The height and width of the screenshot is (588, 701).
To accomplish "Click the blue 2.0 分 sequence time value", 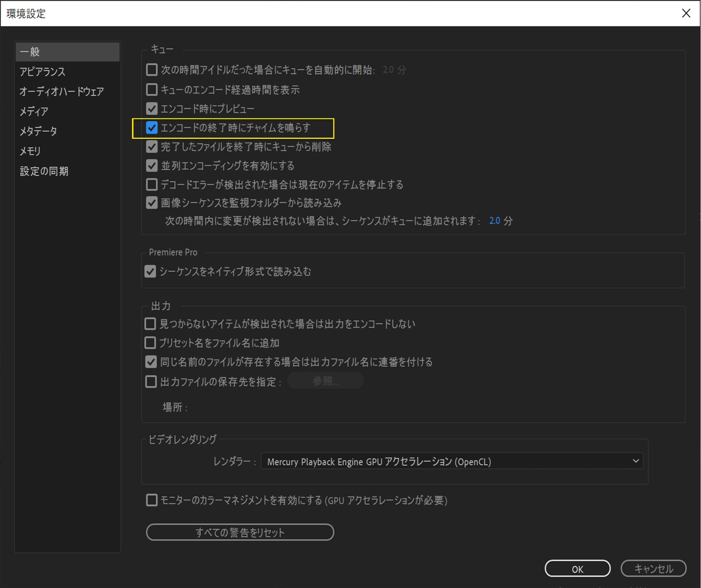I will pos(494,221).
